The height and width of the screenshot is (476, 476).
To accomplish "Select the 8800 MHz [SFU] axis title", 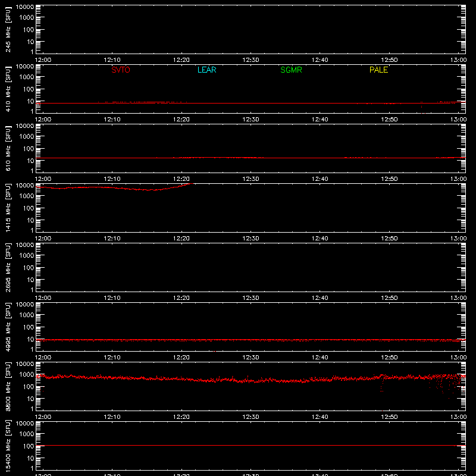I will tap(8, 386).
